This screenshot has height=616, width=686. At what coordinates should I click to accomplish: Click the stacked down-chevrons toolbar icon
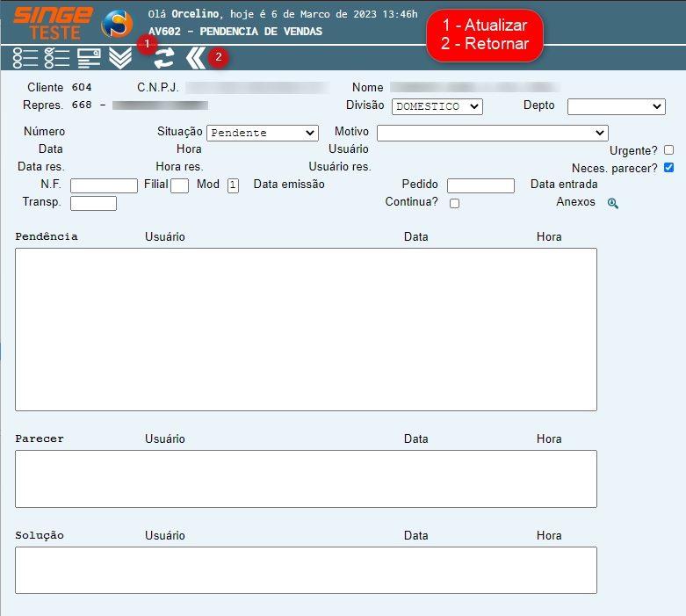120,58
